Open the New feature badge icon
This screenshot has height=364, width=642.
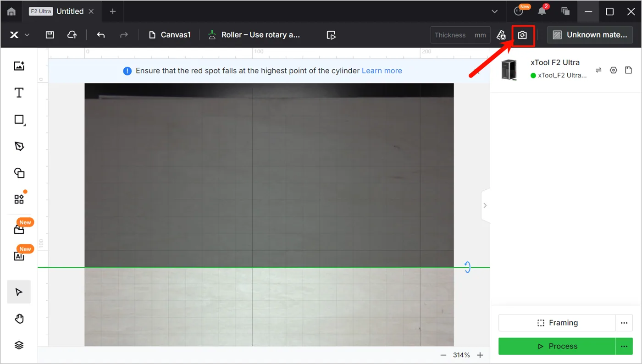pyautogui.click(x=519, y=11)
